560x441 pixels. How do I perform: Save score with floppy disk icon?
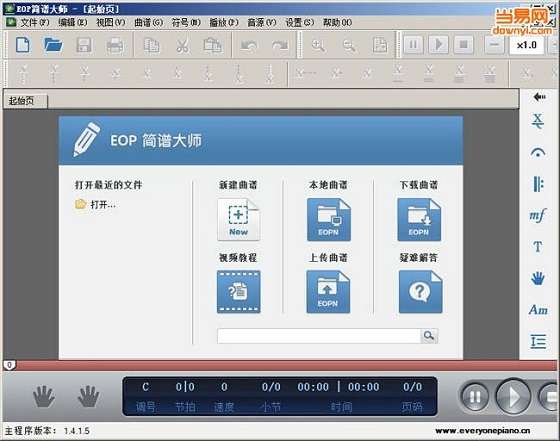coord(84,45)
